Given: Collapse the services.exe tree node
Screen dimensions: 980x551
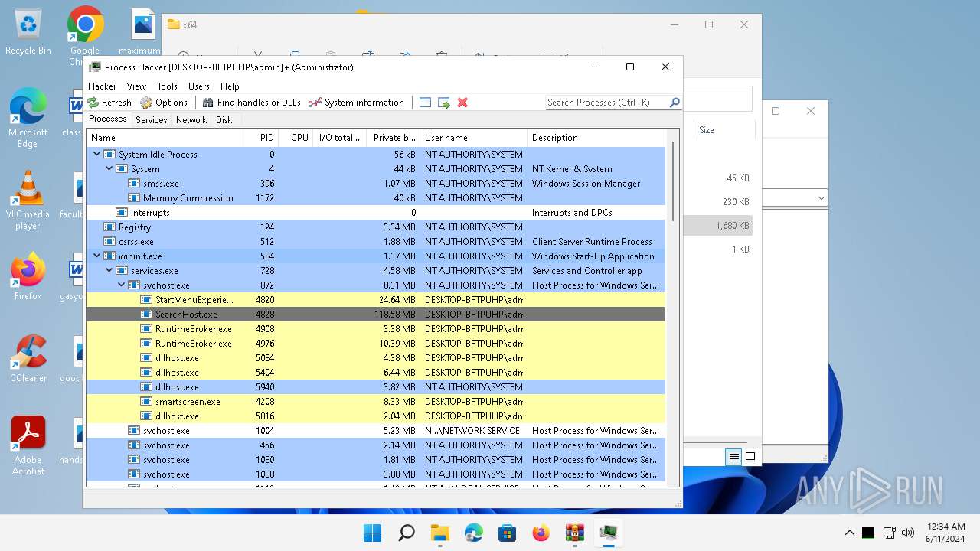Looking at the screenshot, I should tap(109, 270).
